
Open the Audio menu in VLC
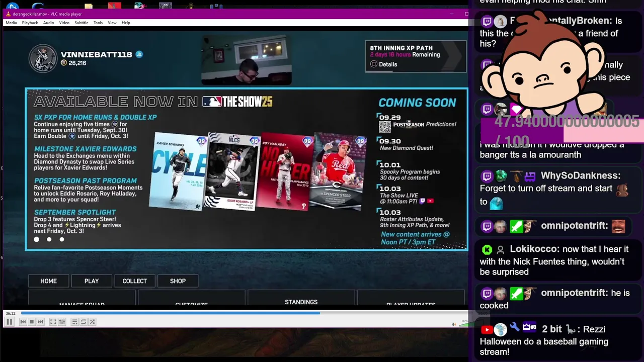point(48,23)
